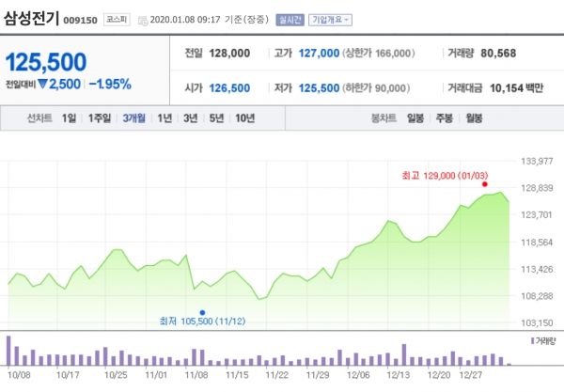Viewport: 564px width, 392px height.
Task: Click the 133,977 price axis label
Action: tap(537, 161)
